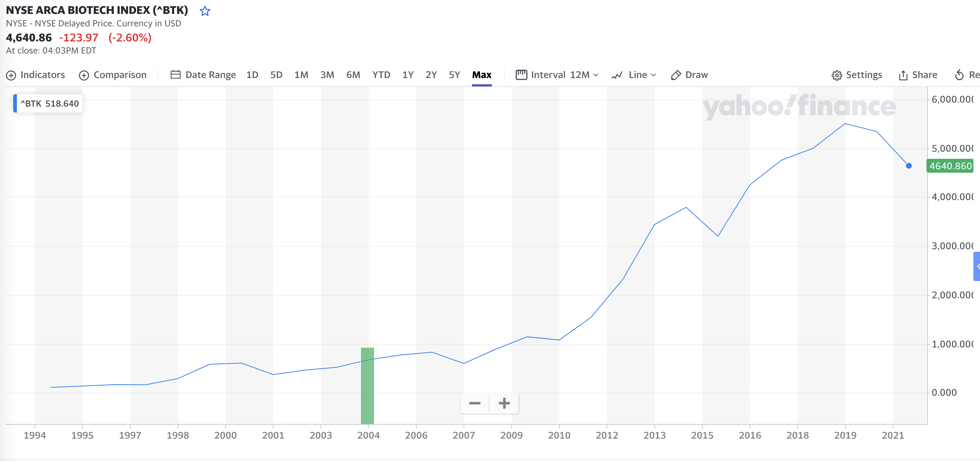Viewport: 980px width, 461px height.
Task: Select the 1D time range
Action: (x=252, y=75)
